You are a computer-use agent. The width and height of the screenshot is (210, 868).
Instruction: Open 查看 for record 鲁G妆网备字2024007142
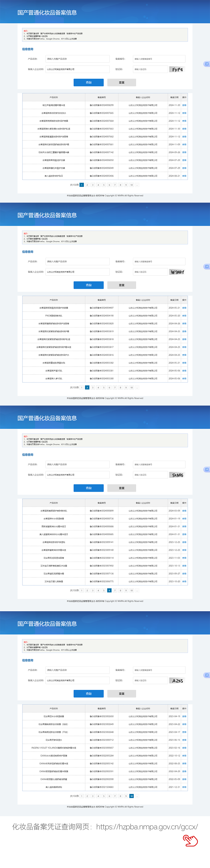click(x=184, y=152)
